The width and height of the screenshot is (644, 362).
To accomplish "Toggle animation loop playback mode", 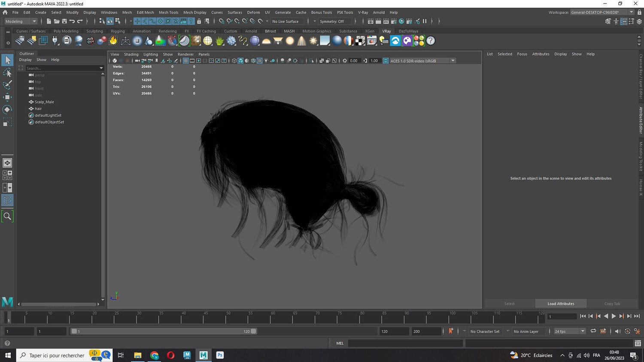I will (x=593, y=331).
